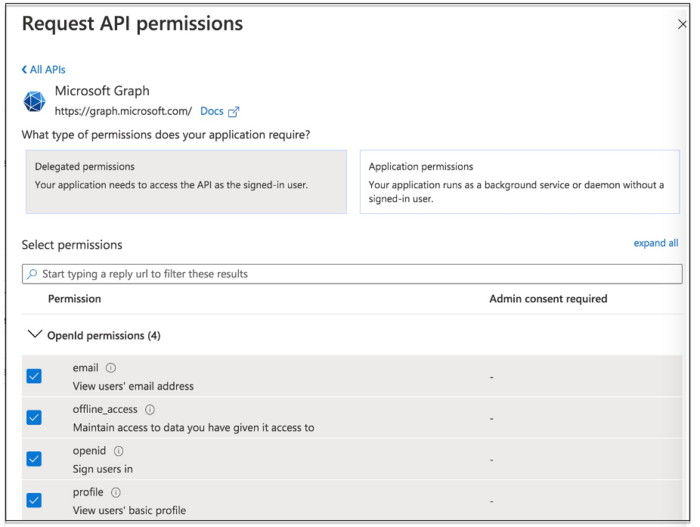Click the profile permission name
Viewport: 700px width, 527px height.
pos(88,492)
